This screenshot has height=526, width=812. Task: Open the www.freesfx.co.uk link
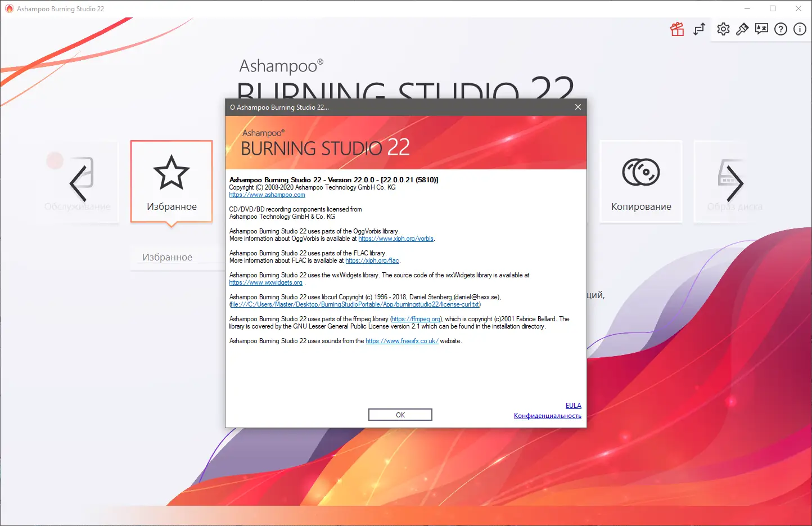(x=402, y=341)
